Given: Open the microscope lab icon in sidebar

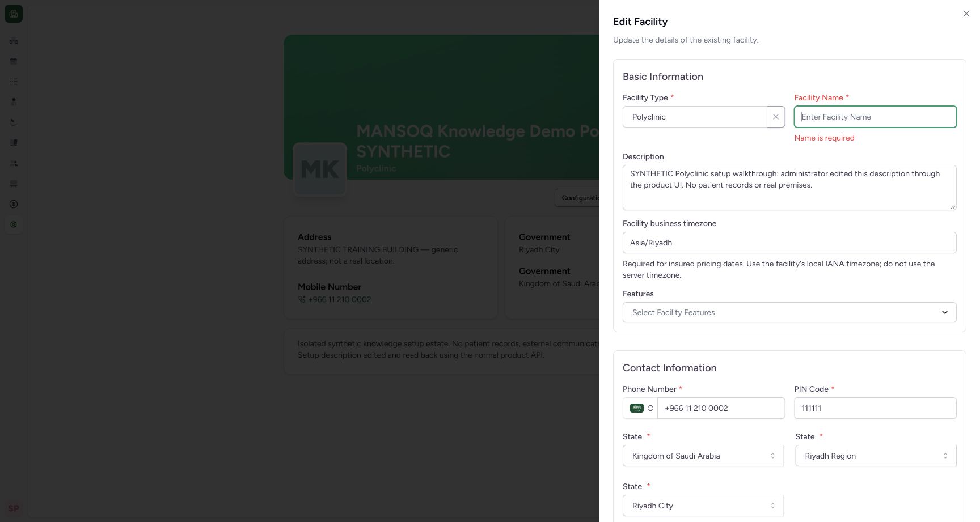Looking at the screenshot, I should (14, 122).
